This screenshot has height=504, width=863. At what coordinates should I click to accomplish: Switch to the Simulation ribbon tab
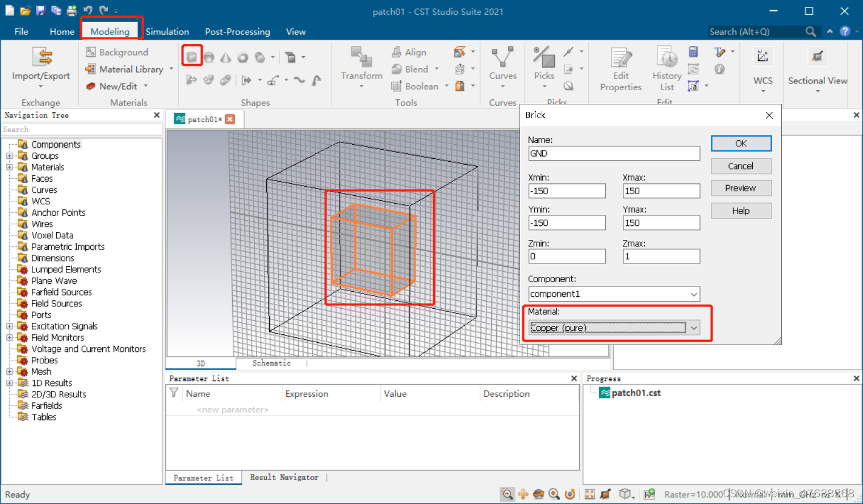(x=167, y=31)
